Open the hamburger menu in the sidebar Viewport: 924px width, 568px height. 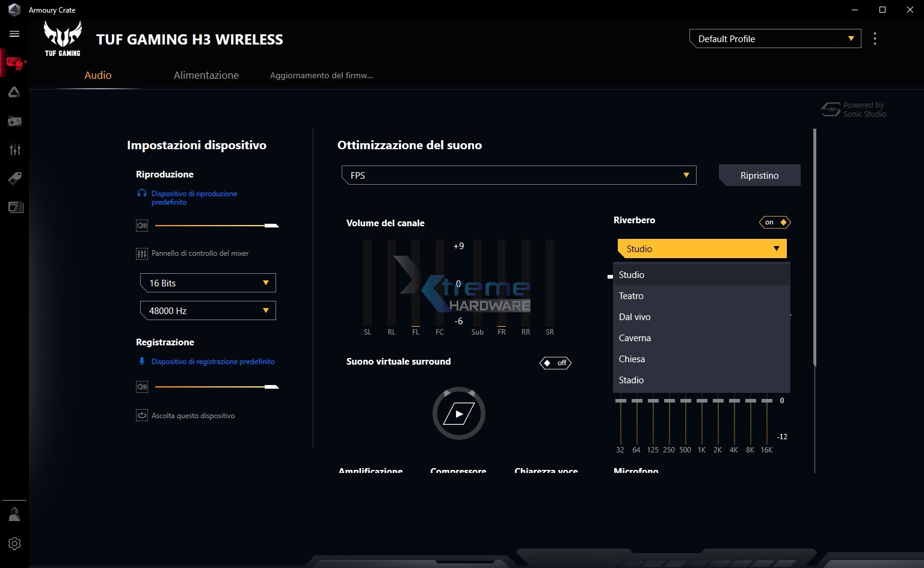(14, 34)
